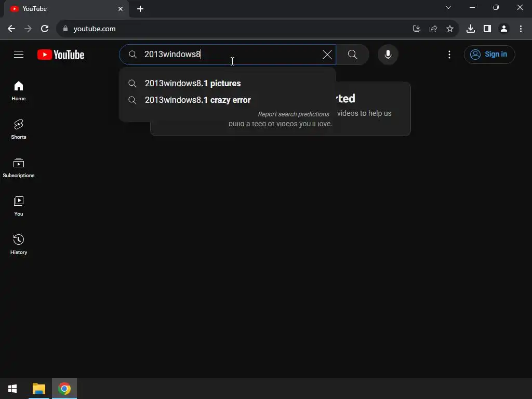Open History in sidebar
Viewport: 532px width, 399px height.
coord(19,244)
